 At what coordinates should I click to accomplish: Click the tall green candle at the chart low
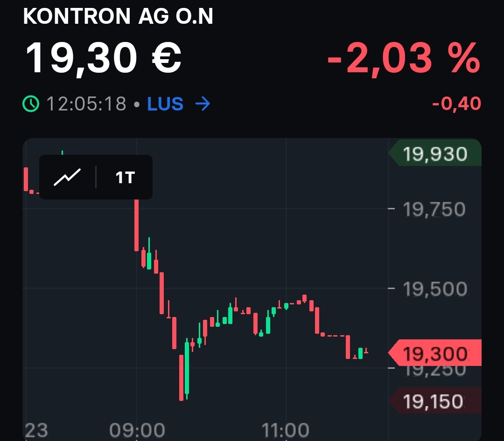coord(187,368)
